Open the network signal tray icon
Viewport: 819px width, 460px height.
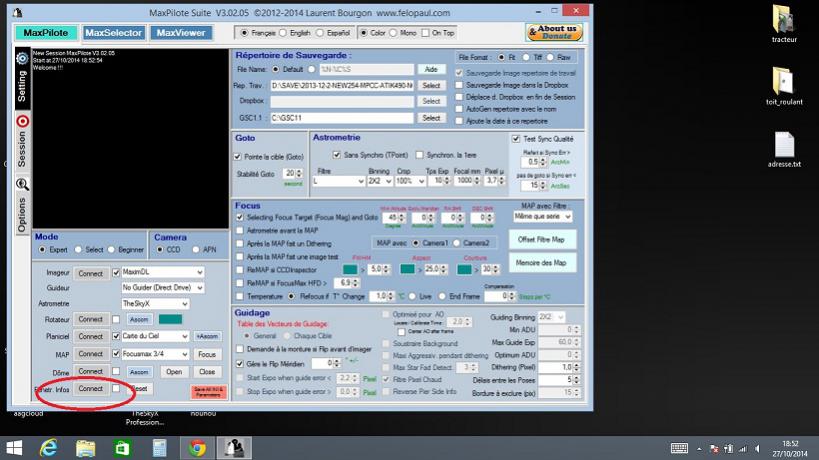click(x=743, y=449)
